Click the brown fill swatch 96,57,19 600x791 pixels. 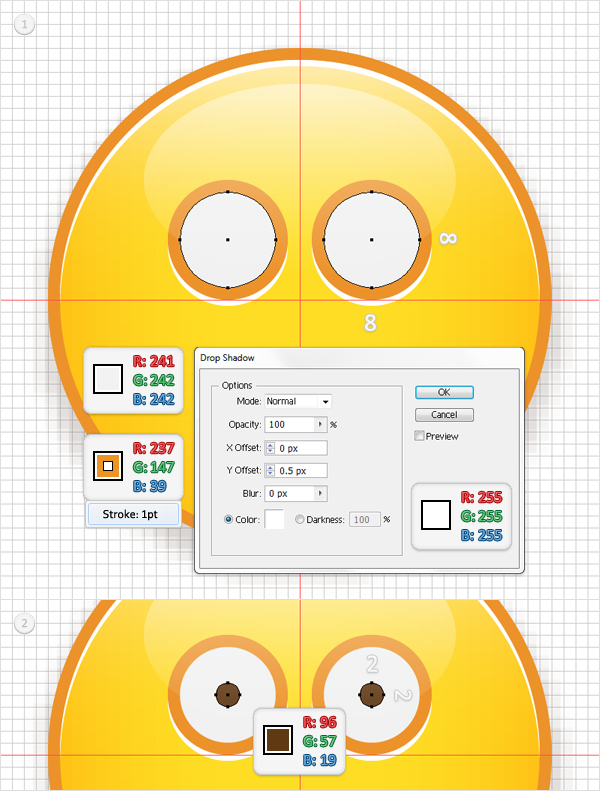278,741
